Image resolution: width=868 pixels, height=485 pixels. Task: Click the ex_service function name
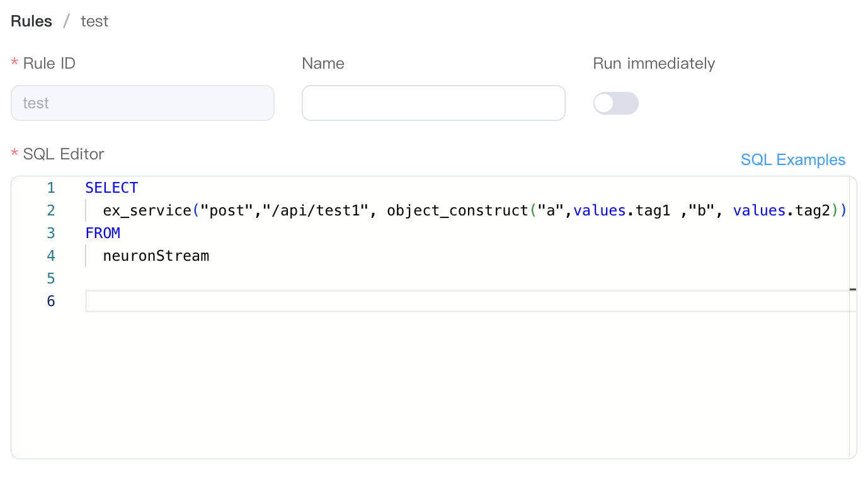147,210
